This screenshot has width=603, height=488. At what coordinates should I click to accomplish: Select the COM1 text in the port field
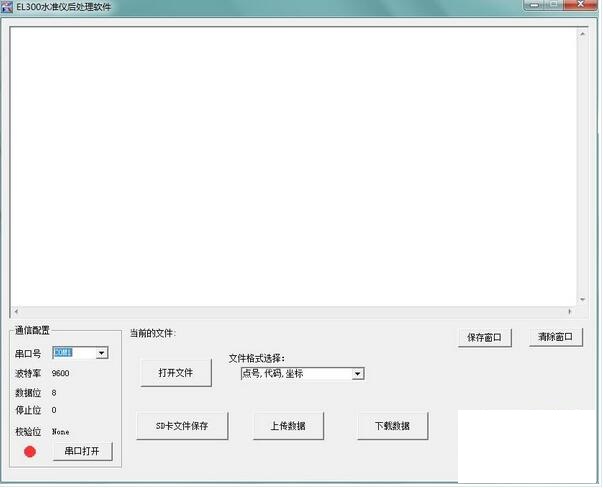click(65, 353)
